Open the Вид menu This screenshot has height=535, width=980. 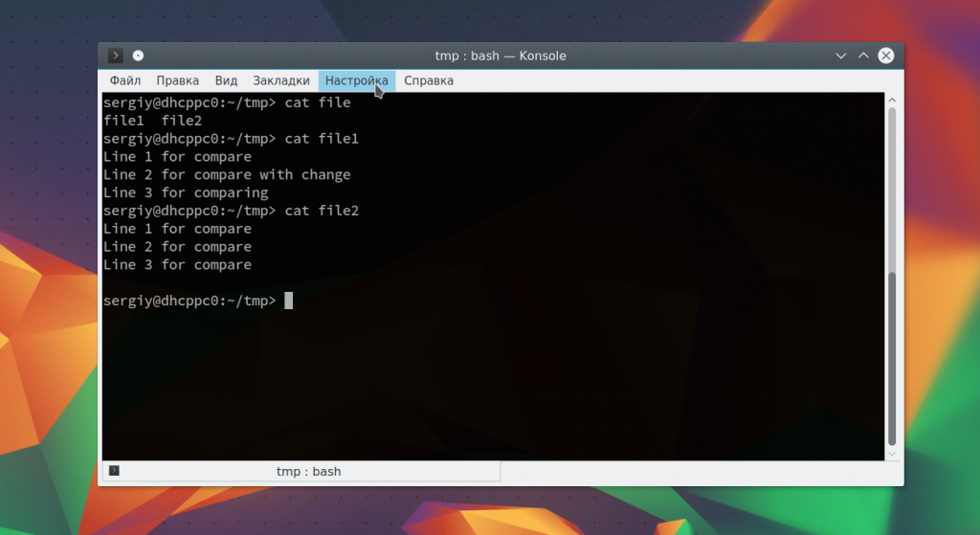coord(226,80)
